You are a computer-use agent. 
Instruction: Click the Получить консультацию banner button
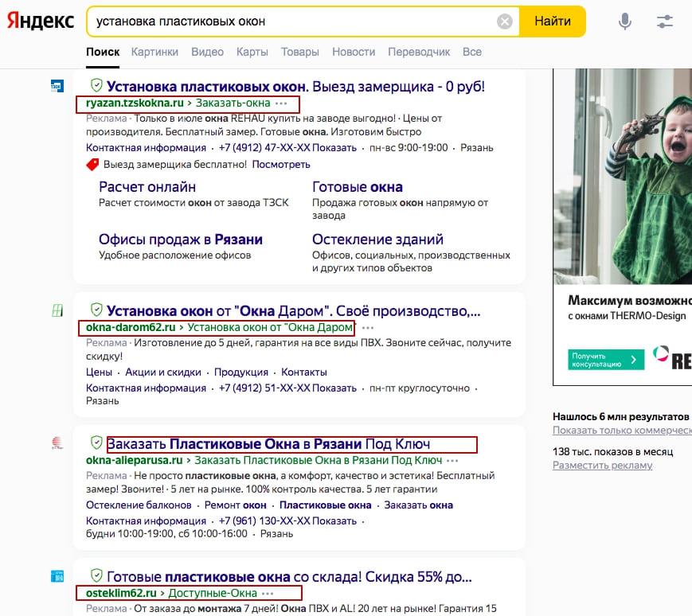pos(606,360)
